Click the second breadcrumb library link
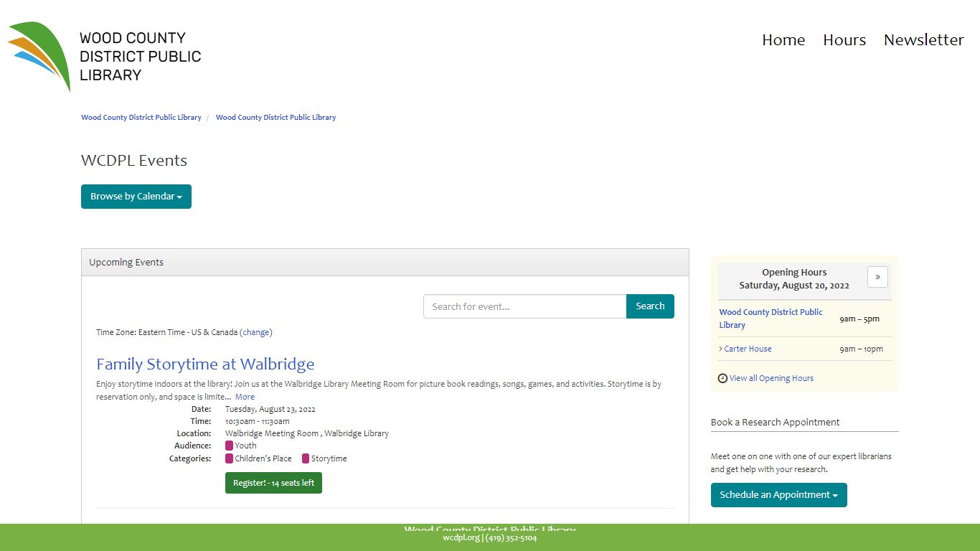This screenshot has width=980, height=551. pyautogui.click(x=276, y=117)
